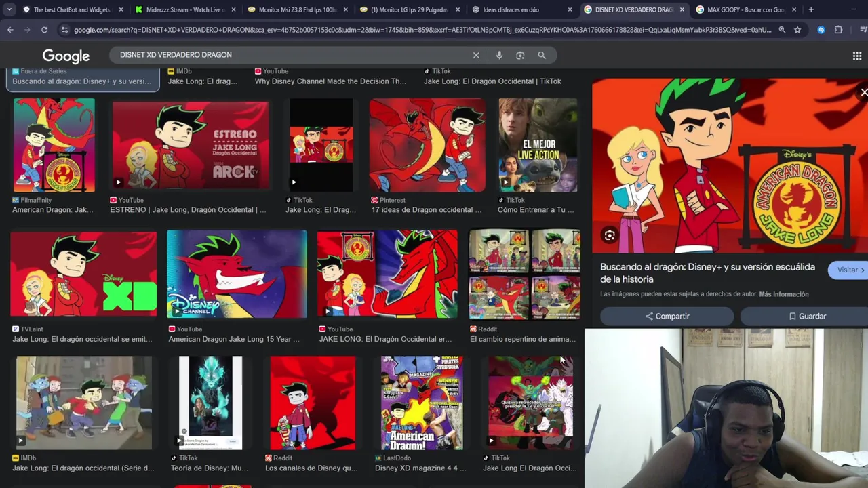Viewport: 868px width, 488px height.
Task: Bookmark this page with the star icon
Action: tap(797, 30)
